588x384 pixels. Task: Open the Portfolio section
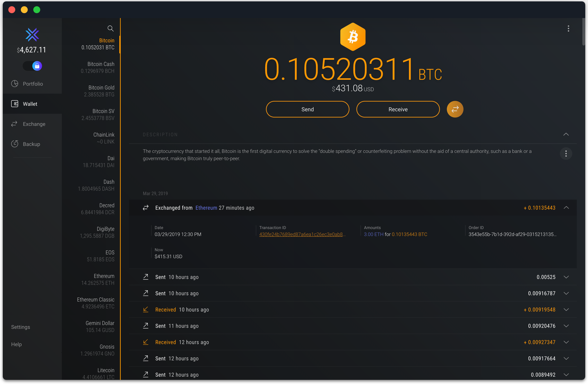(x=33, y=84)
